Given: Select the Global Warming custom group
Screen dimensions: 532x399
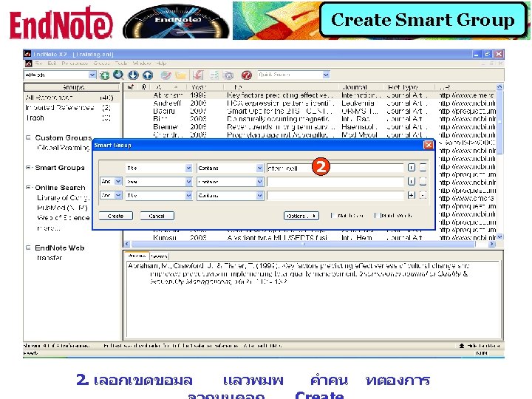Looking at the screenshot, I should [x=64, y=148].
